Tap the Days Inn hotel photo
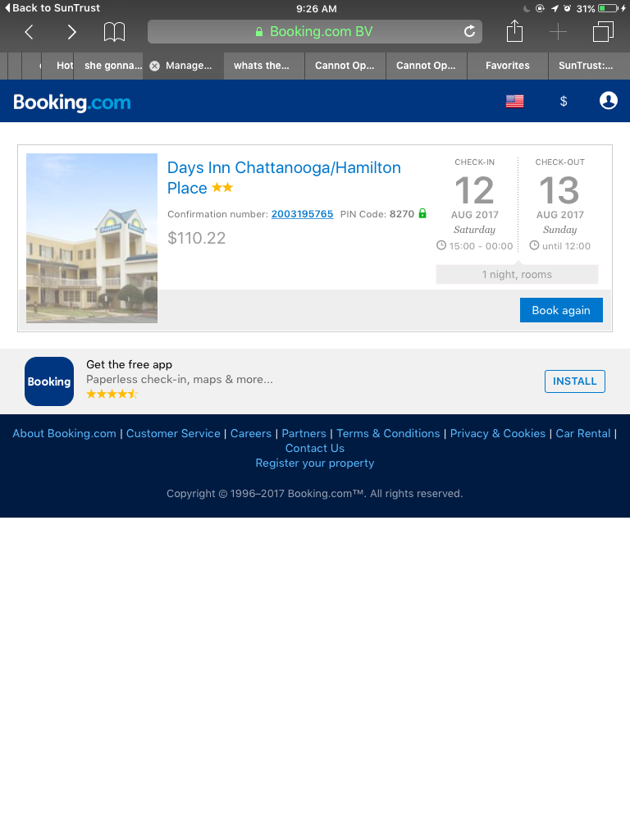630x840 pixels. click(x=92, y=239)
